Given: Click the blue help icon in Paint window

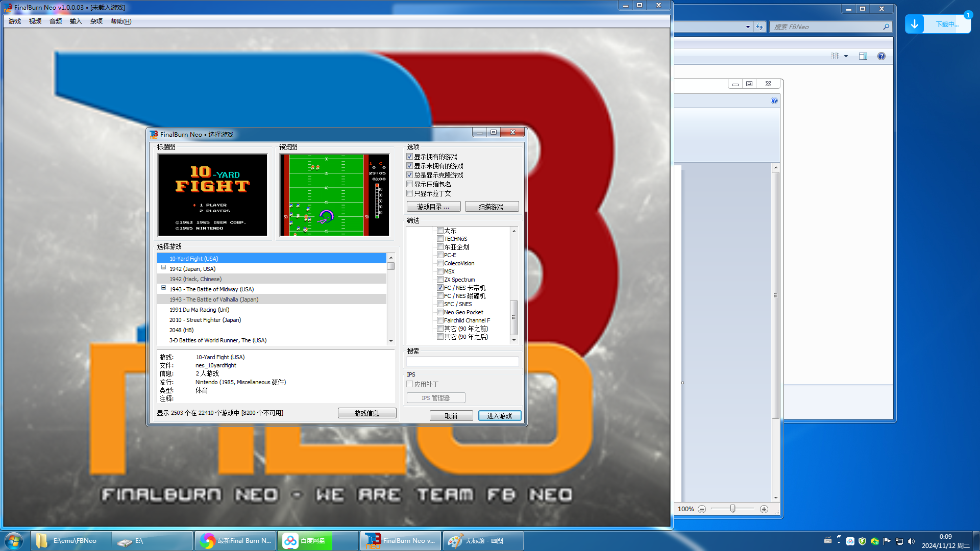Looking at the screenshot, I should (774, 101).
